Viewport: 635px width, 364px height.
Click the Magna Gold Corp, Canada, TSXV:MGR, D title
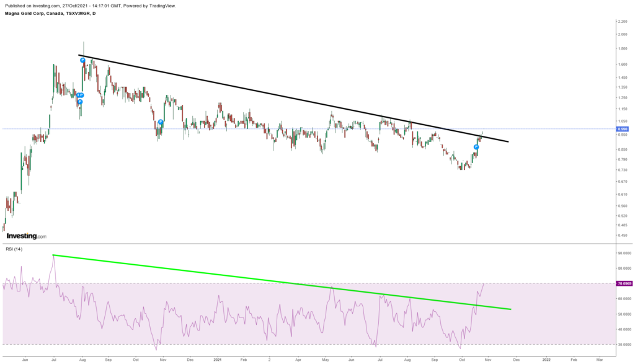[50, 14]
